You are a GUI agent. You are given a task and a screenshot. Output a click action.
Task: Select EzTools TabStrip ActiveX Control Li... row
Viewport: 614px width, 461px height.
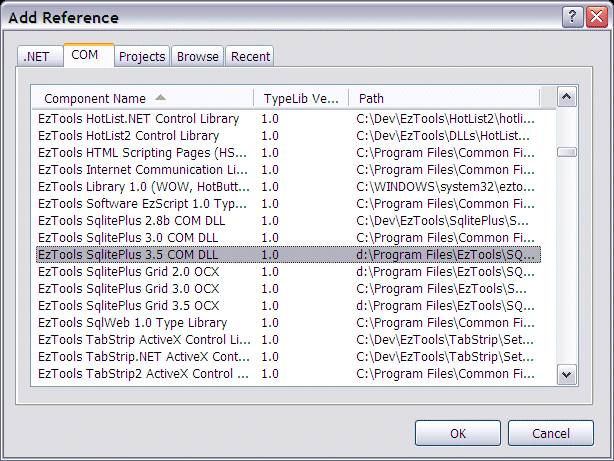click(288, 340)
